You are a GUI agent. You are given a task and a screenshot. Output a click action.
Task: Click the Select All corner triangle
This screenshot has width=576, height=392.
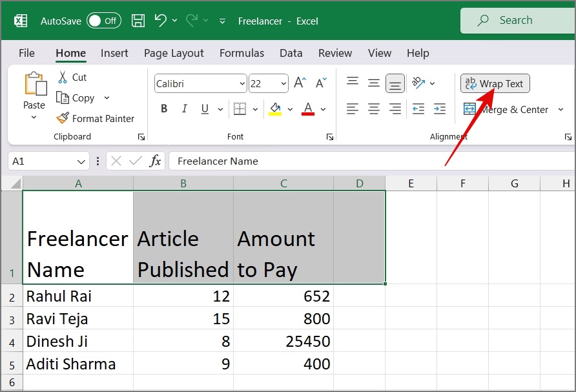[15, 183]
